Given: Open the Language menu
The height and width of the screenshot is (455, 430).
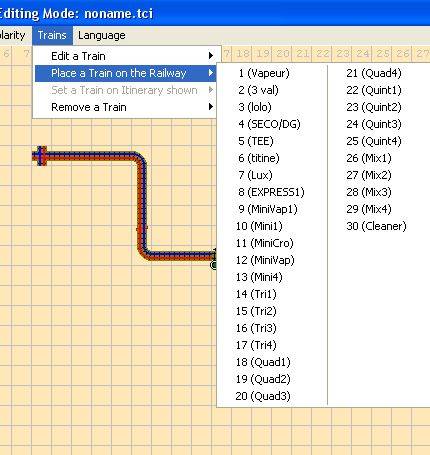Looking at the screenshot, I should pyautogui.click(x=102, y=35).
